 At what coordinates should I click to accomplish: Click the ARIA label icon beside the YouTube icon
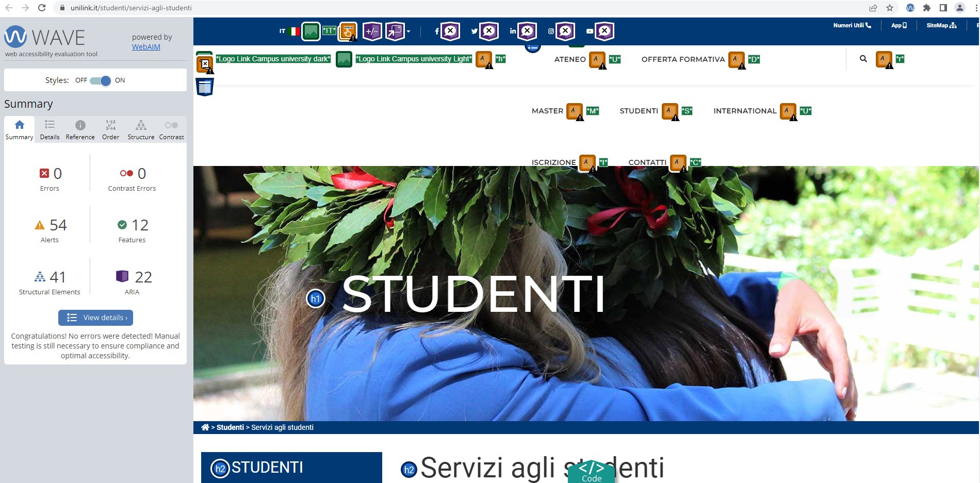tap(605, 31)
